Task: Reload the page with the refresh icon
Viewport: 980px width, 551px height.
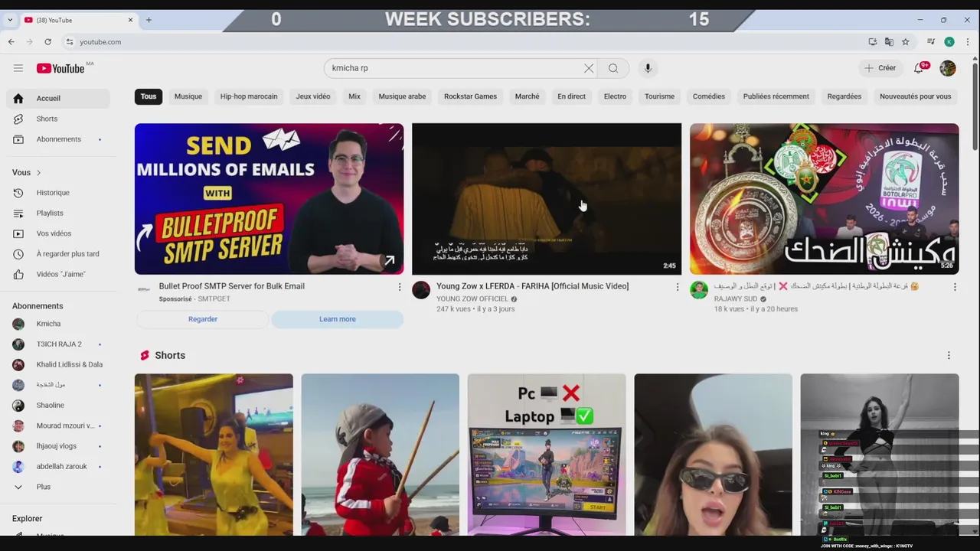Action: [47, 42]
